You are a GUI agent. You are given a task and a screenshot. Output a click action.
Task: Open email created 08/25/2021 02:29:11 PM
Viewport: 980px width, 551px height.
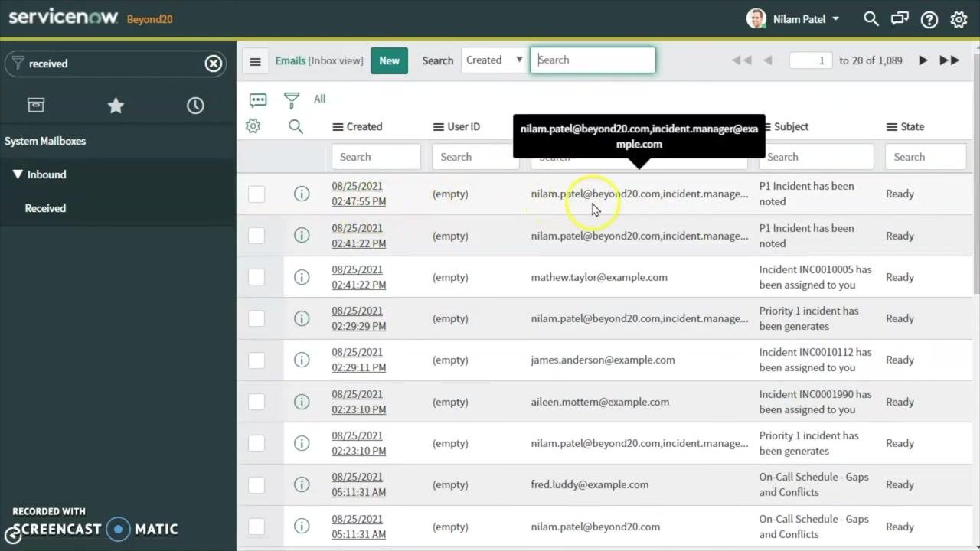(x=358, y=360)
